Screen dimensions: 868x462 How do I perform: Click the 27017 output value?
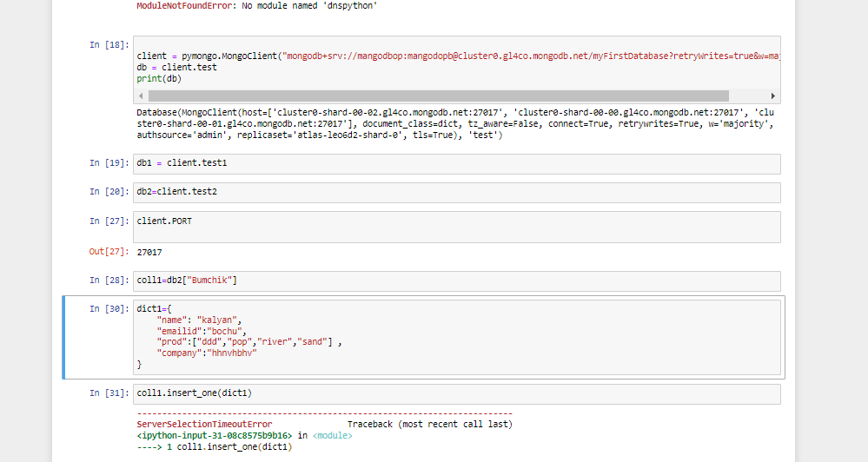tap(149, 253)
